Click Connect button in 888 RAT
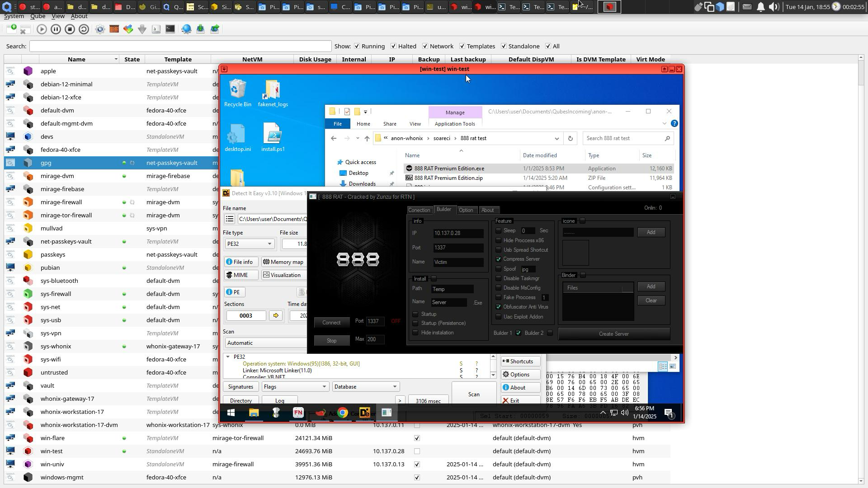 [x=331, y=323]
